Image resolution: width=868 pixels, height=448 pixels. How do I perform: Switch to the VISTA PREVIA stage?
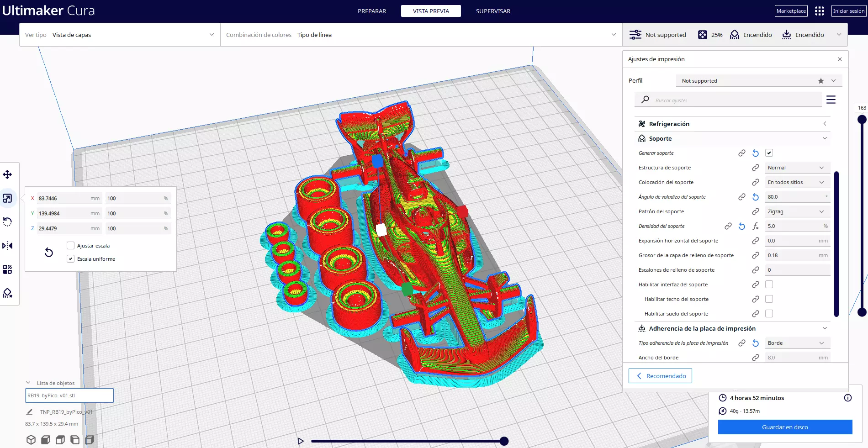431,11
